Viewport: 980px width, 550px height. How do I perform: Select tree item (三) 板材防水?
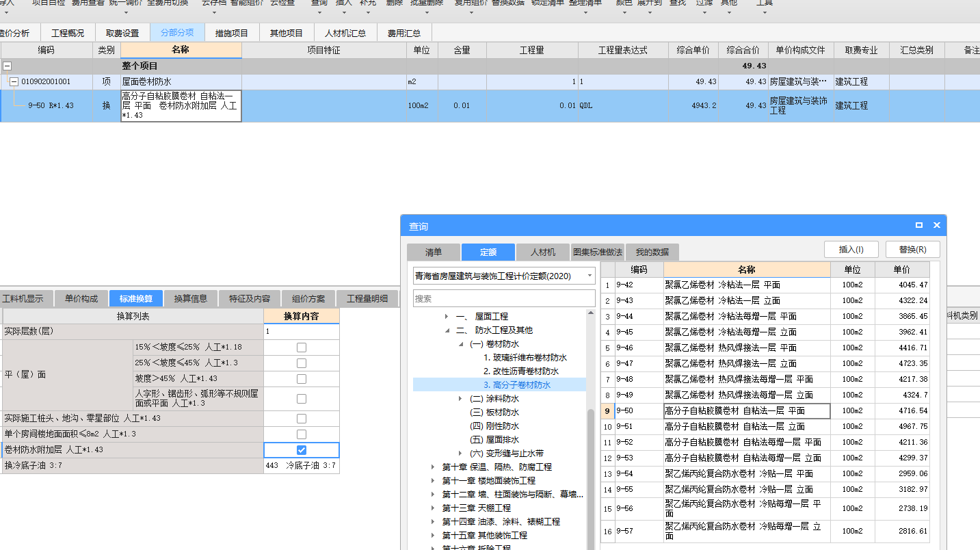tap(494, 413)
